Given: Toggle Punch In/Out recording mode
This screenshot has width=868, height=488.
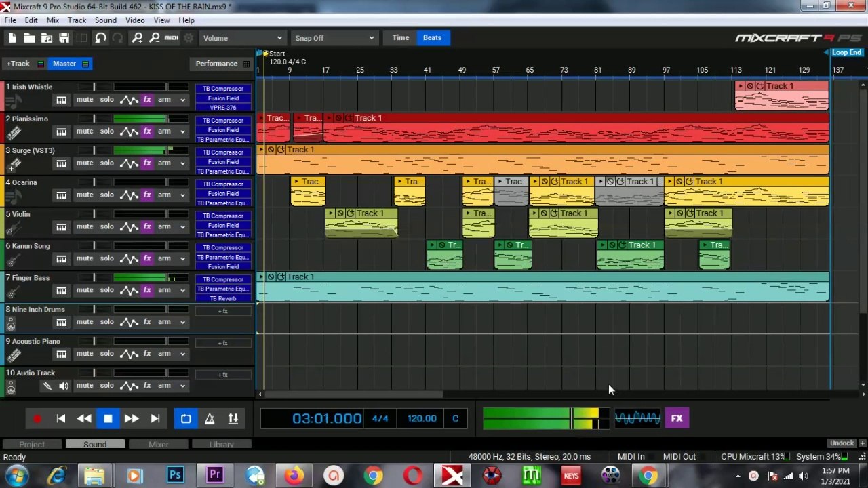Looking at the screenshot, I should click(233, 419).
